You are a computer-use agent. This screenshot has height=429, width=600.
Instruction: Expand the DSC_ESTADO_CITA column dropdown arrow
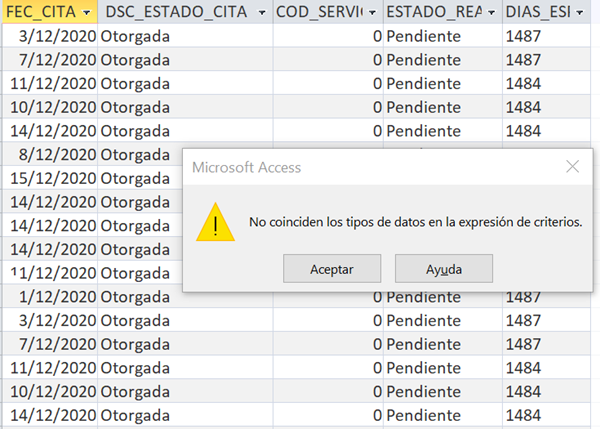coord(261,12)
